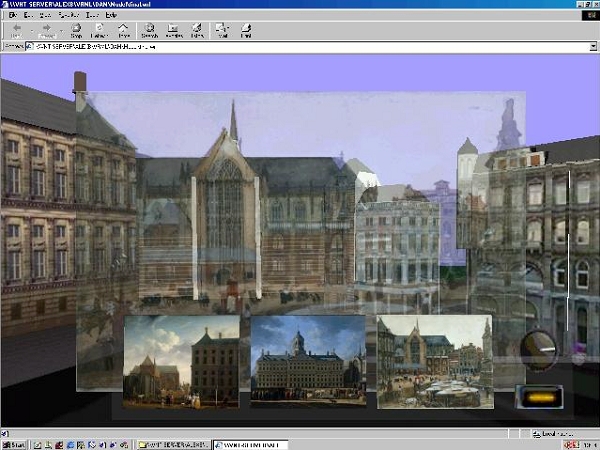The width and height of the screenshot is (600, 450).
Task: Click the page icon in the address bar
Action: 29,47
